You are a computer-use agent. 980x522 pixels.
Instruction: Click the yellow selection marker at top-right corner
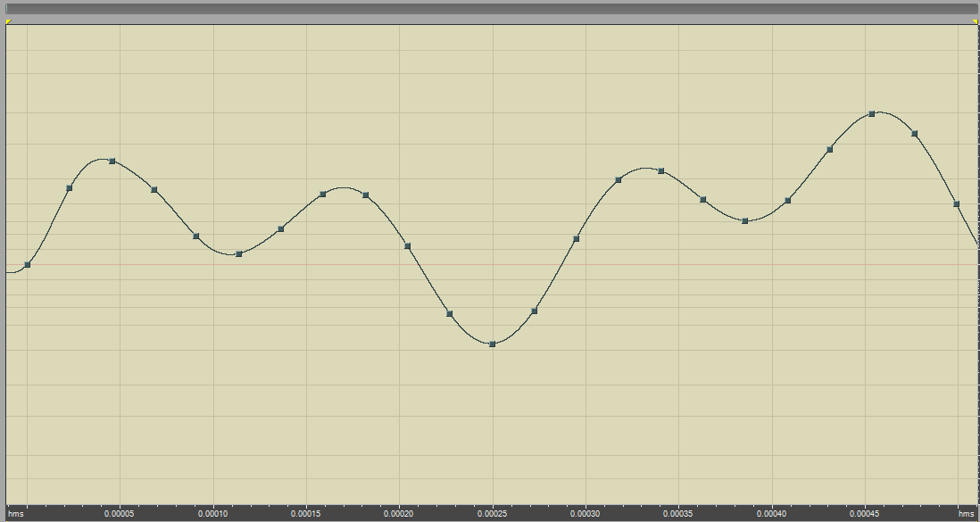coord(975,21)
